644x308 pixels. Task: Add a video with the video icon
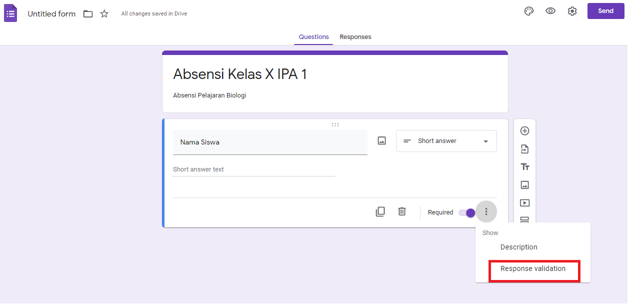[524, 202]
